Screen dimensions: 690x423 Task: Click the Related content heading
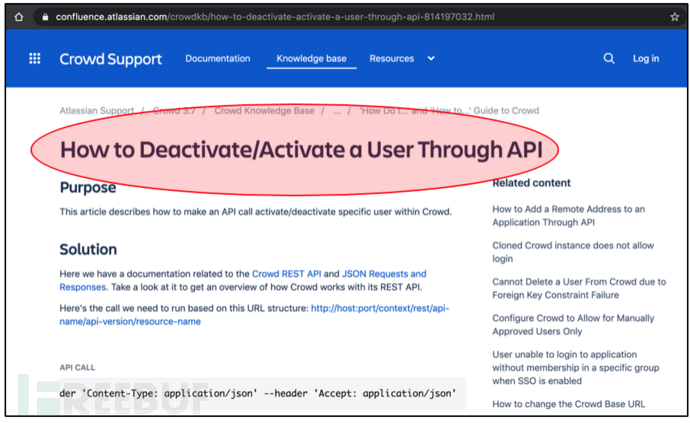pos(531,183)
